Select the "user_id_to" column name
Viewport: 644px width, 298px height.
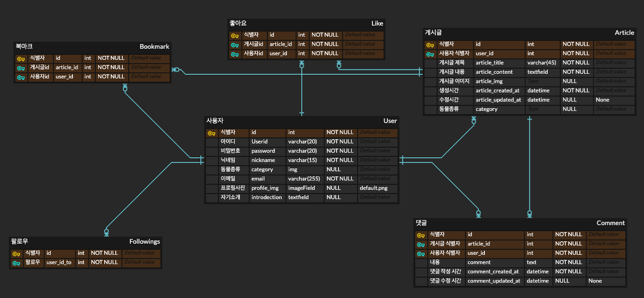(x=59, y=263)
